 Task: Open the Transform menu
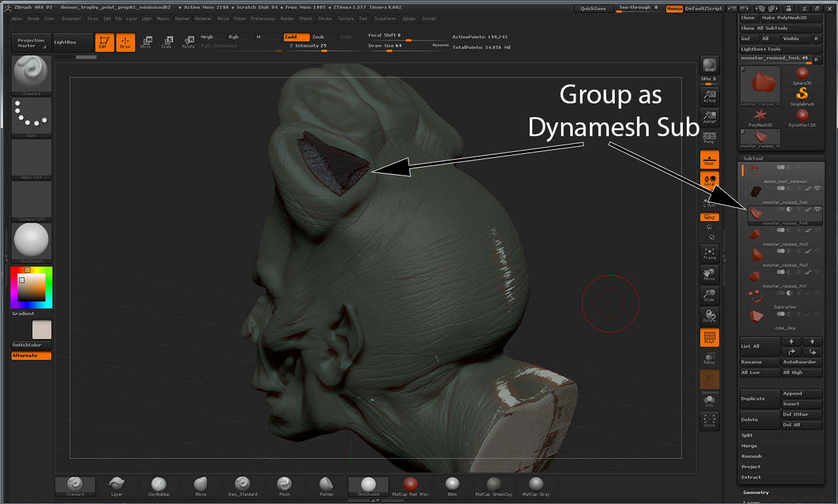point(385,18)
